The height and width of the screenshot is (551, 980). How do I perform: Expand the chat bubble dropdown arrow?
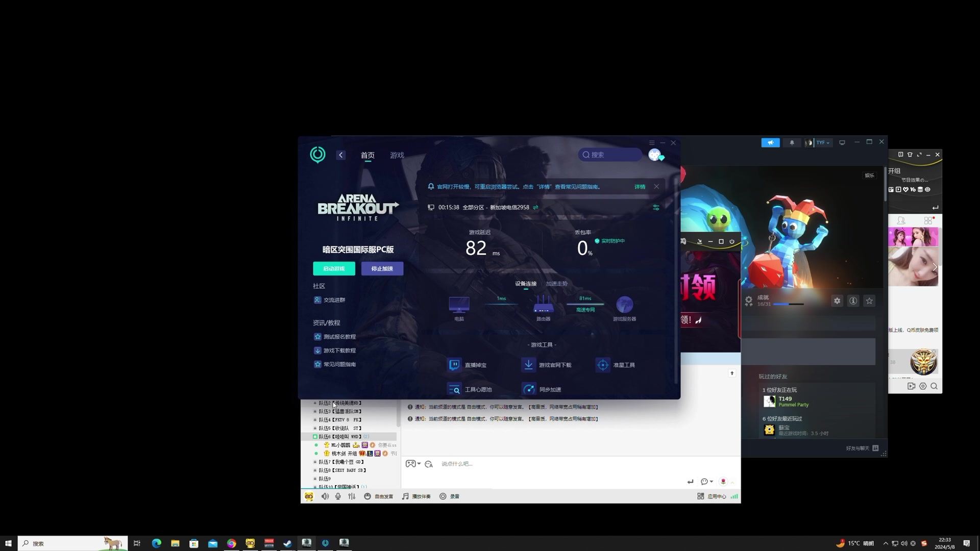click(x=712, y=482)
